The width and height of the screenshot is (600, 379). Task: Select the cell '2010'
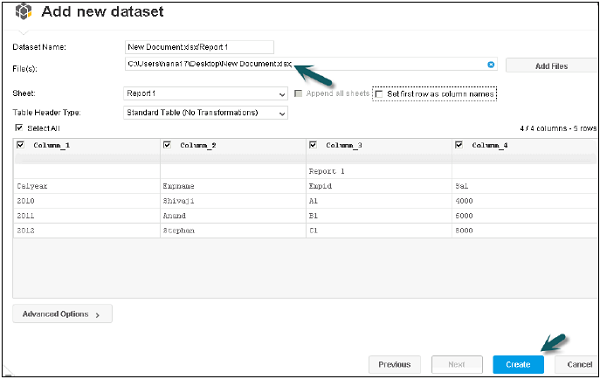(87, 201)
